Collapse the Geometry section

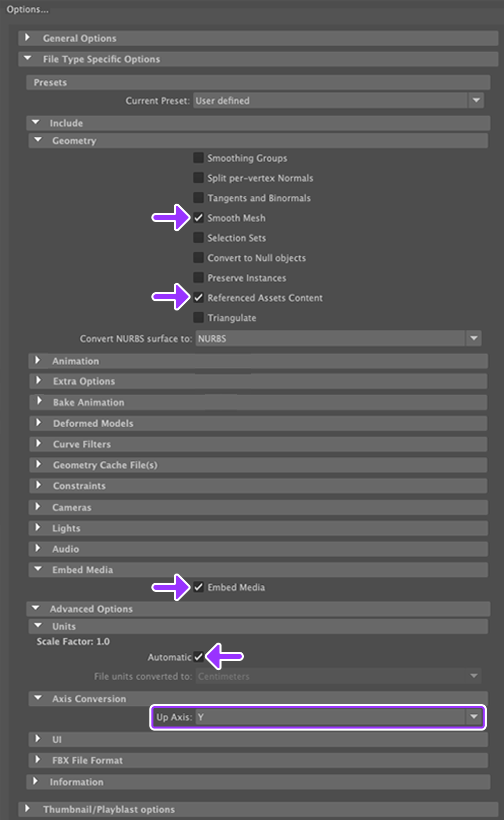258,141
